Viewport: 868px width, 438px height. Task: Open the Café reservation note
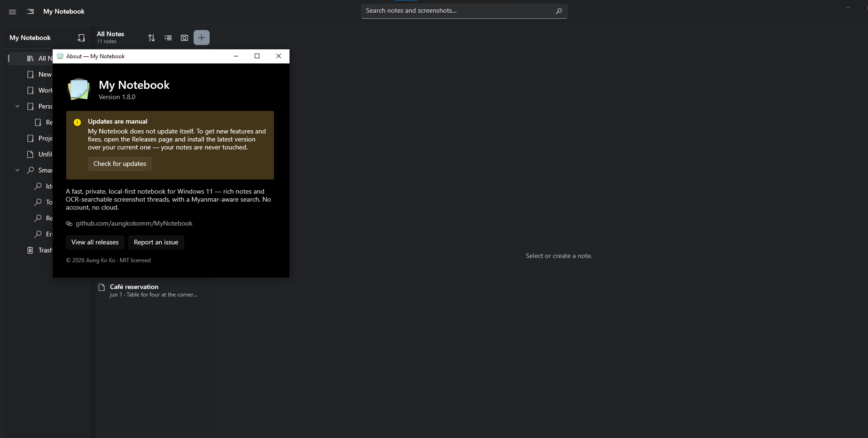[x=153, y=290]
